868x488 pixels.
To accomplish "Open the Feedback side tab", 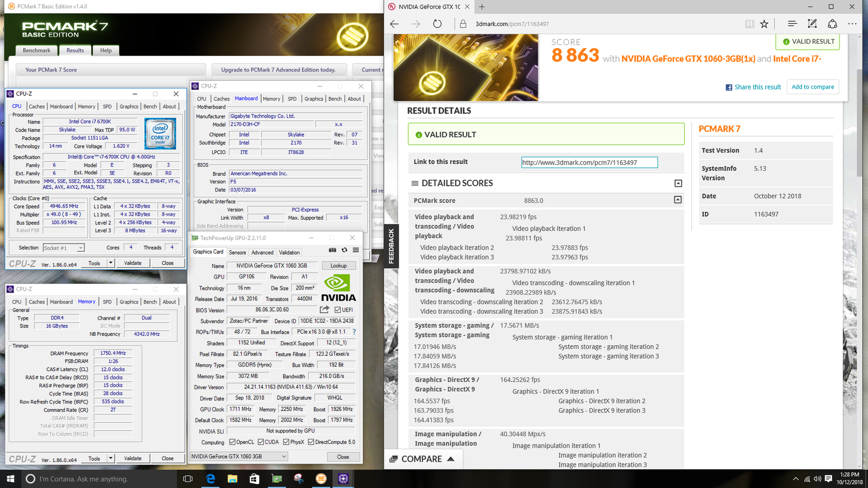I will [391, 246].
